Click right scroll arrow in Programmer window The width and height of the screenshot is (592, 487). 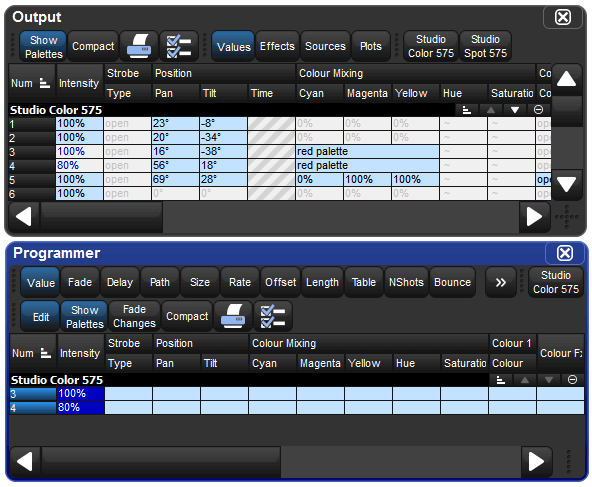536,461
